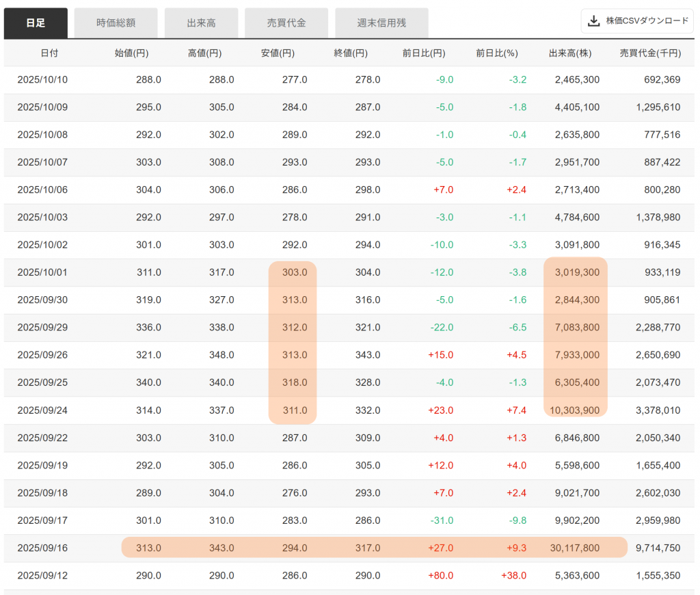The width and height of the screenshot is (700, 595).
Task: Click the 株価CSVダウンロード button
Action: 637,21
